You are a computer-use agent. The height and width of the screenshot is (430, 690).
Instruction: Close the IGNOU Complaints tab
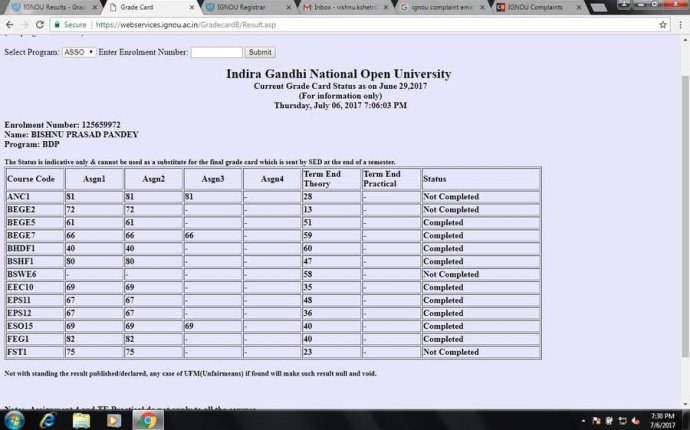pyautogui.click(x=579, y=7)
